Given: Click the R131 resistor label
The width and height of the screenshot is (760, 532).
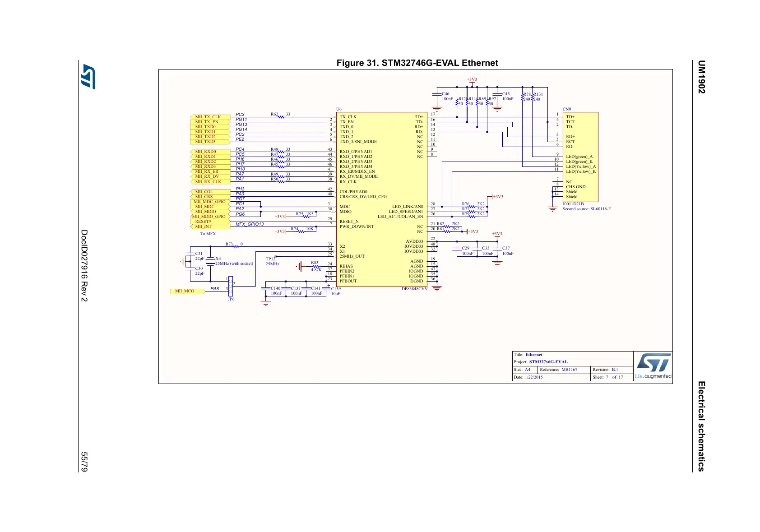Looking at the screenshot, I should point(538,94).
